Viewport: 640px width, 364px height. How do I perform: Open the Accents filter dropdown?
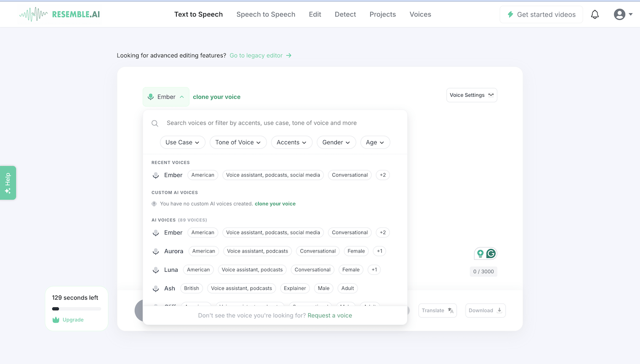click(x=292, y=142)
